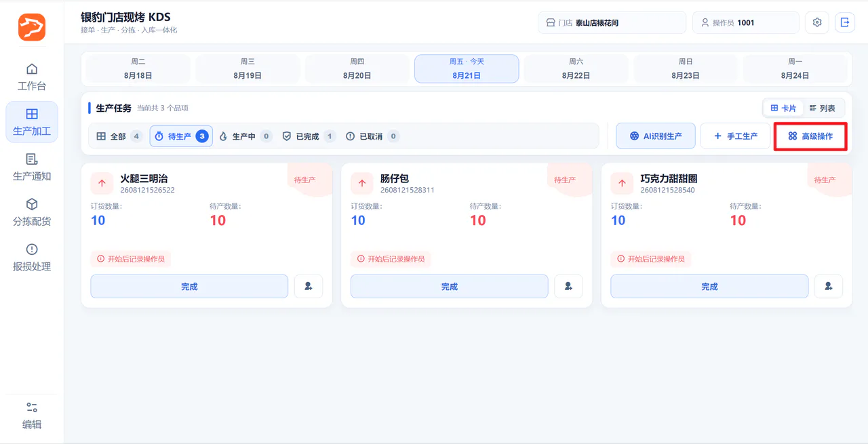
Task: Filter tasks by 生产中
Action: coord(245,136)
